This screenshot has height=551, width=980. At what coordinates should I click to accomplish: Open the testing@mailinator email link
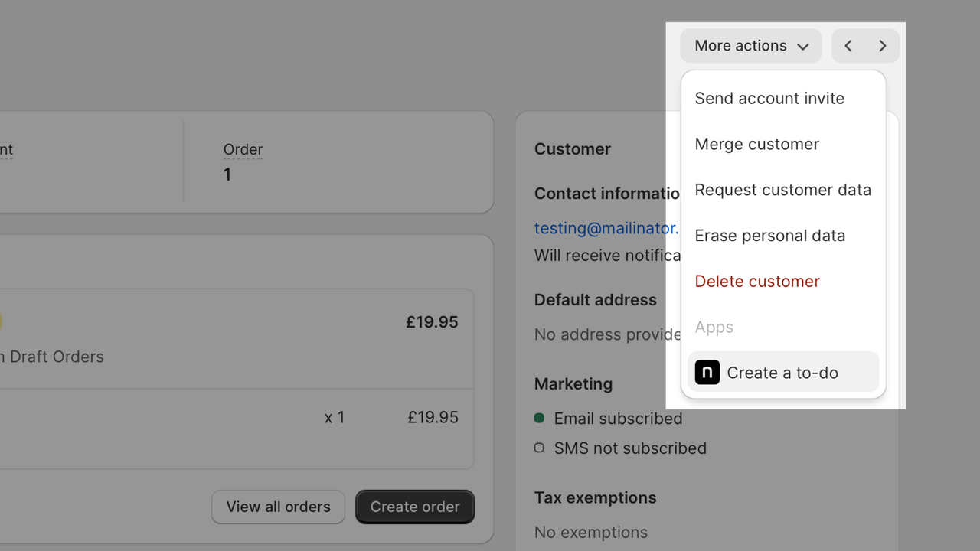tap(606, 228)
